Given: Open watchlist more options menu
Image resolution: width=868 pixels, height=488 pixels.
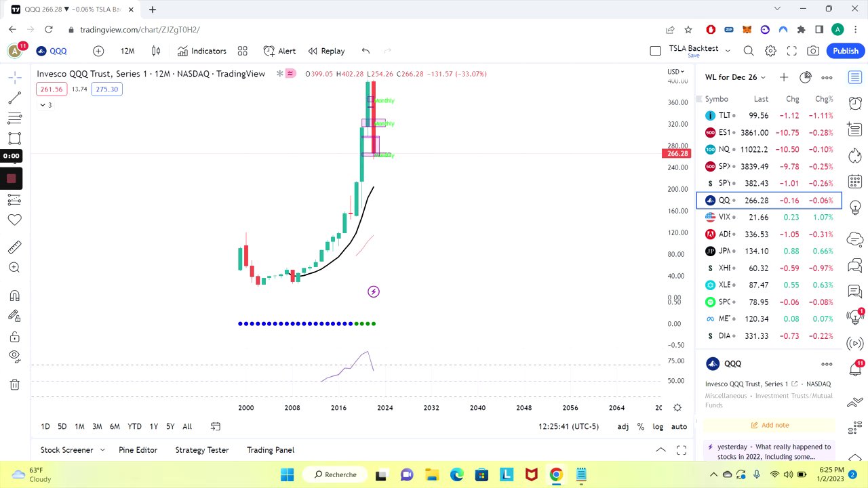Looking at the screenshot, I should (827, 77).
